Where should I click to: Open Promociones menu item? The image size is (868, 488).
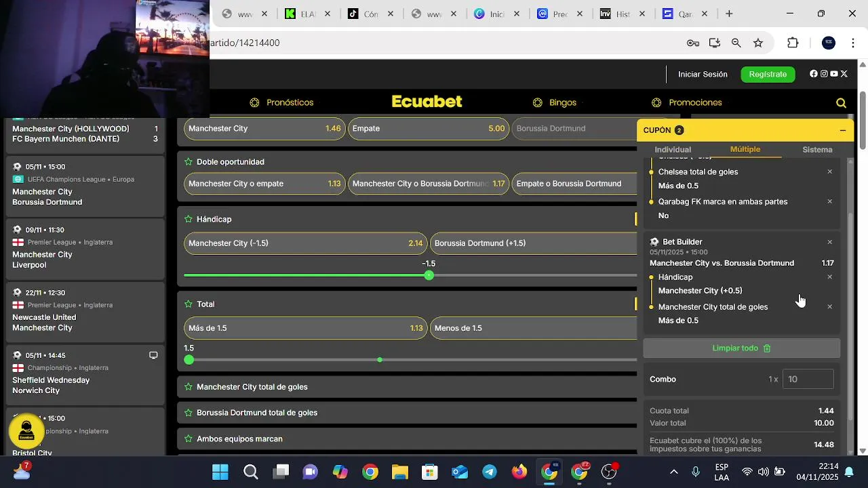coord(687,103)
